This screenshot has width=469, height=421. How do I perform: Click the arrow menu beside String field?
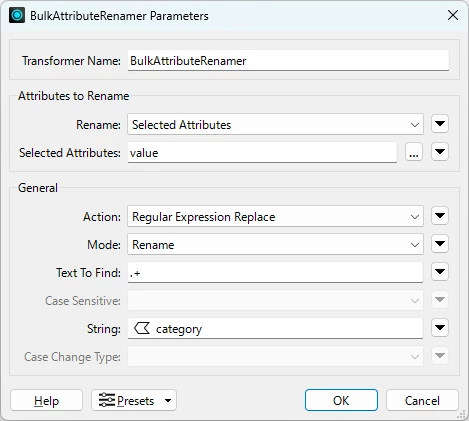click(x=440, y=328)
